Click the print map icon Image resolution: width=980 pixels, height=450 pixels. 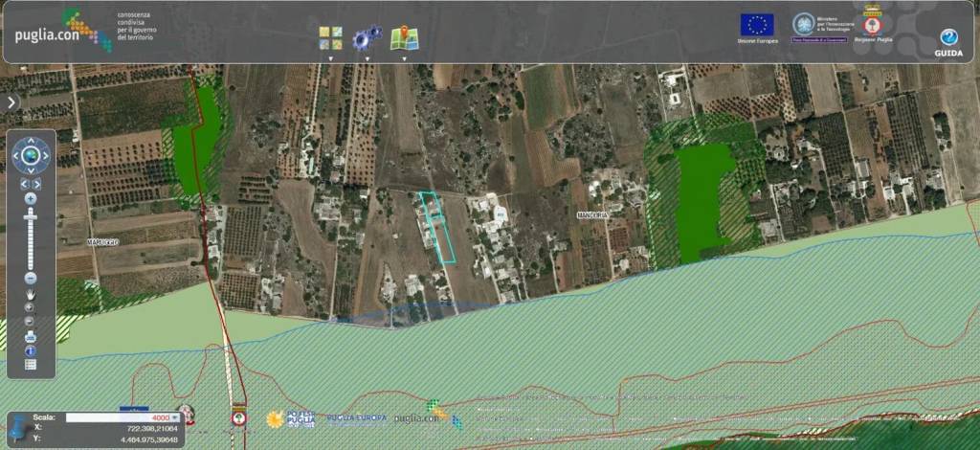point(31,336)
